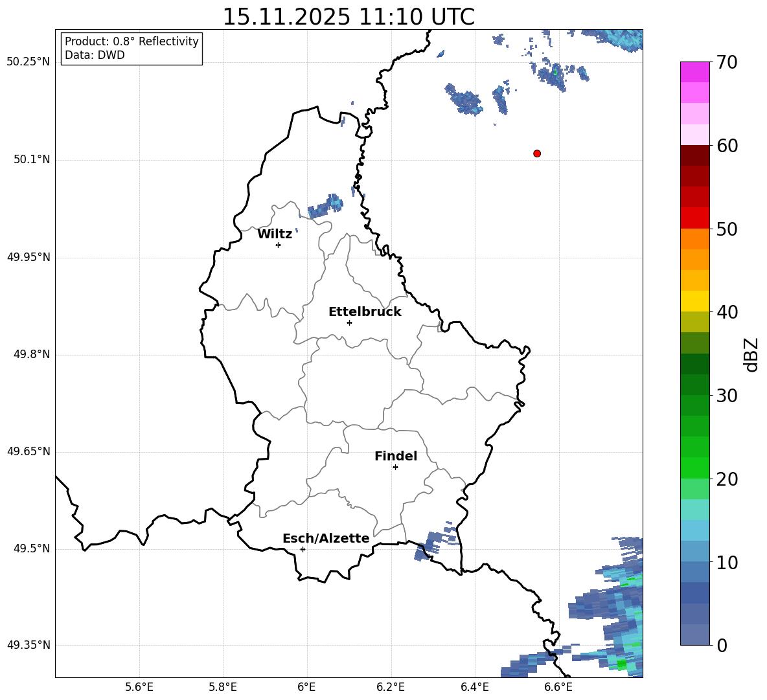
Task: Click the 6.2°E longitude label
Action: [x=391, y=687]
